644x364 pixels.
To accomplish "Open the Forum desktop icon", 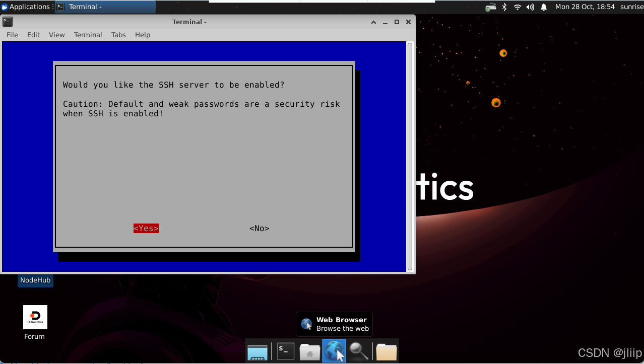I will (x=35, y=323).
